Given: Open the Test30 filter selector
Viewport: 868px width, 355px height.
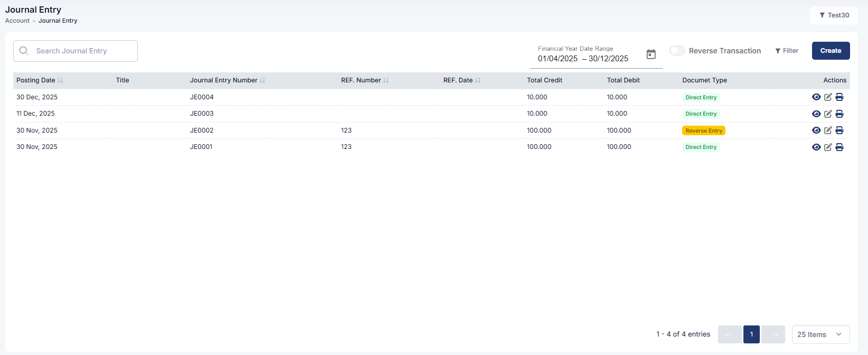Looking at the screenshot, I should click(834, 15).
